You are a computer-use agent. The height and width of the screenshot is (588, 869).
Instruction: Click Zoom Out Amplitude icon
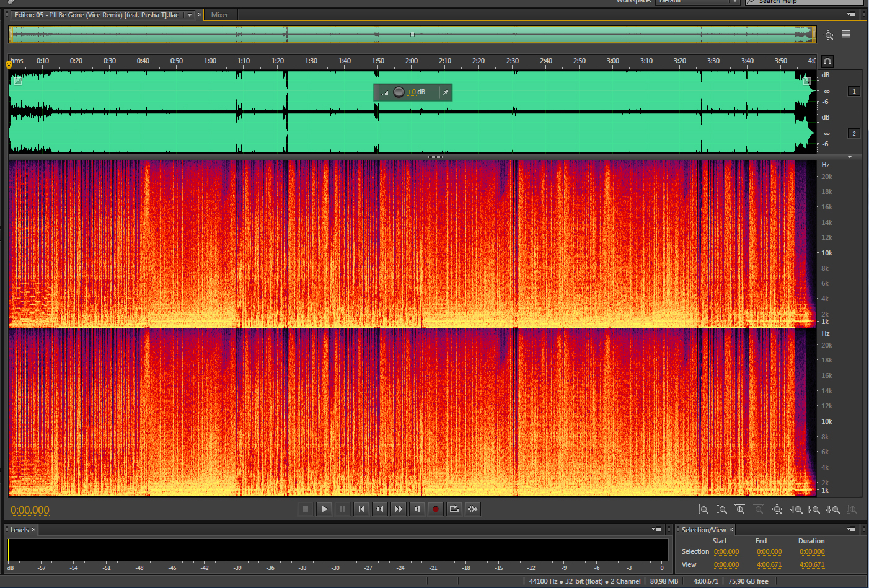click(722, 509)
